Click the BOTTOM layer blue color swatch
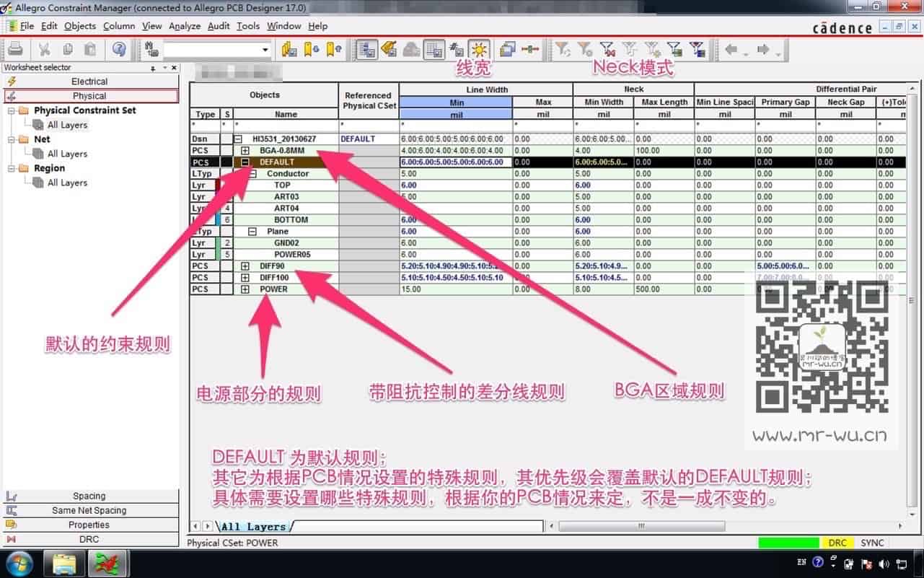 click(218, 220)
